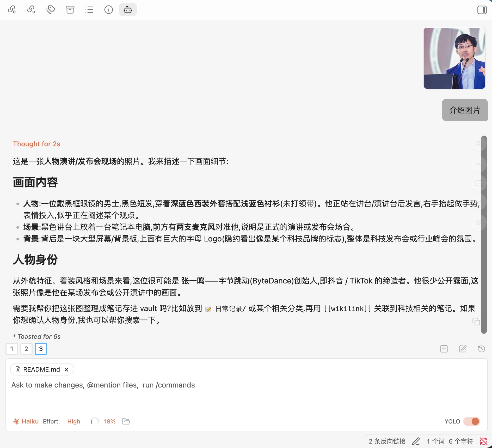This screenshot has height=448, width=492.
Task: Show the file info icon
Action: [x=108, y=10]
